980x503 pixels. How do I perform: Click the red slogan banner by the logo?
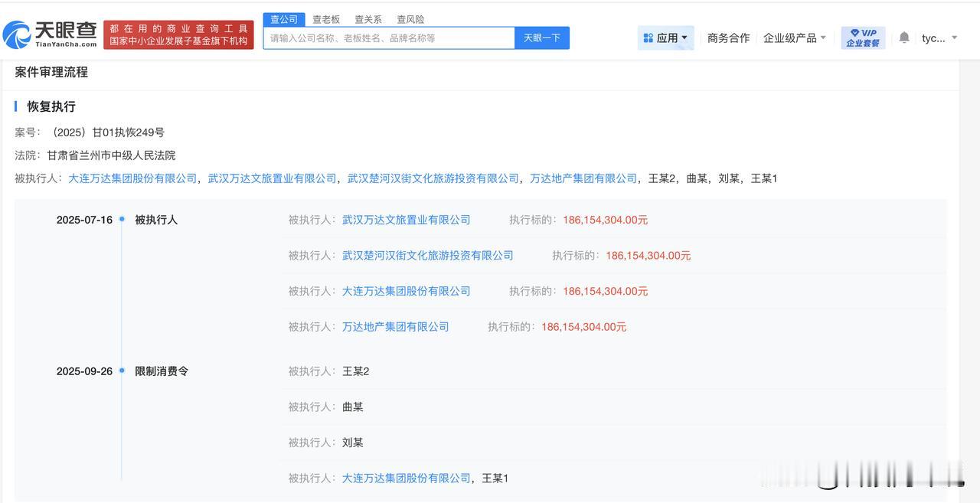pyautogui.click(x=178, y=34)
